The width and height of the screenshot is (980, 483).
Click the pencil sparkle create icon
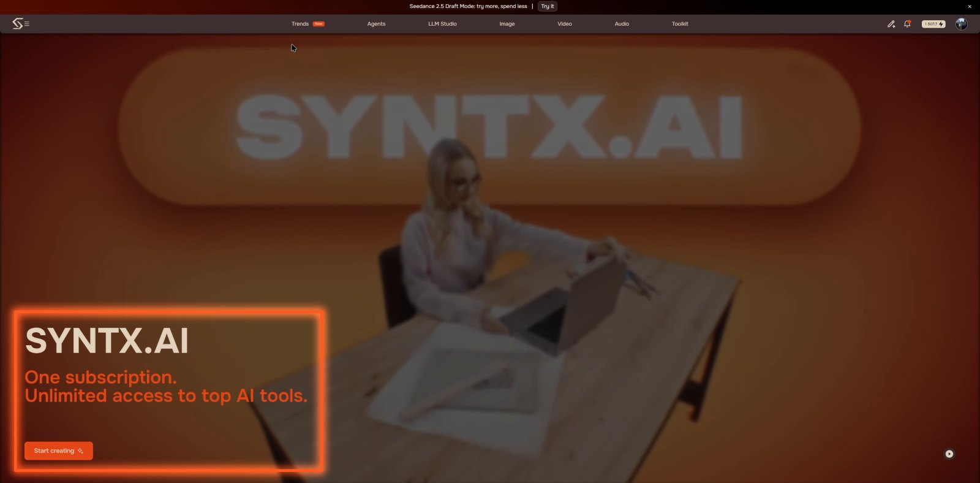point(891,24)
